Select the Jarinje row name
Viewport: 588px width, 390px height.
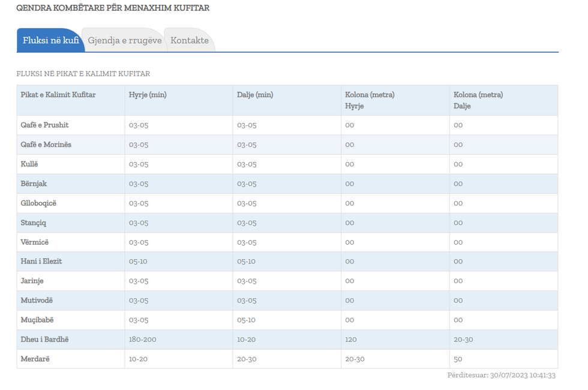click(x=32, y=281)
